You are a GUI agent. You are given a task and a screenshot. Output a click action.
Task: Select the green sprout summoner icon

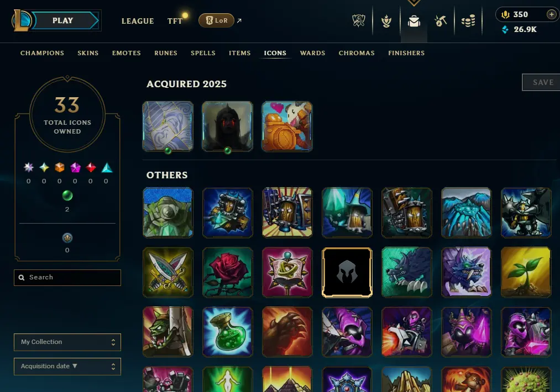[526, 273]
